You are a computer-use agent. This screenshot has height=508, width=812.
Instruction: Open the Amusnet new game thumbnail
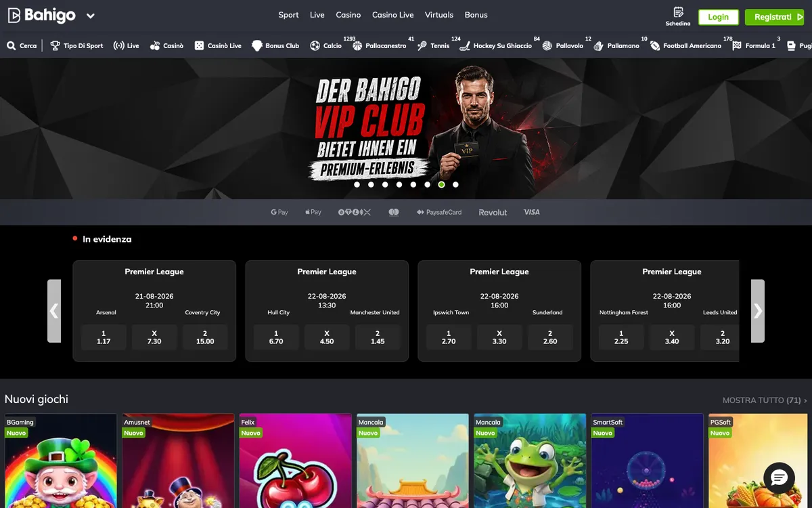[x=178, y=461]
